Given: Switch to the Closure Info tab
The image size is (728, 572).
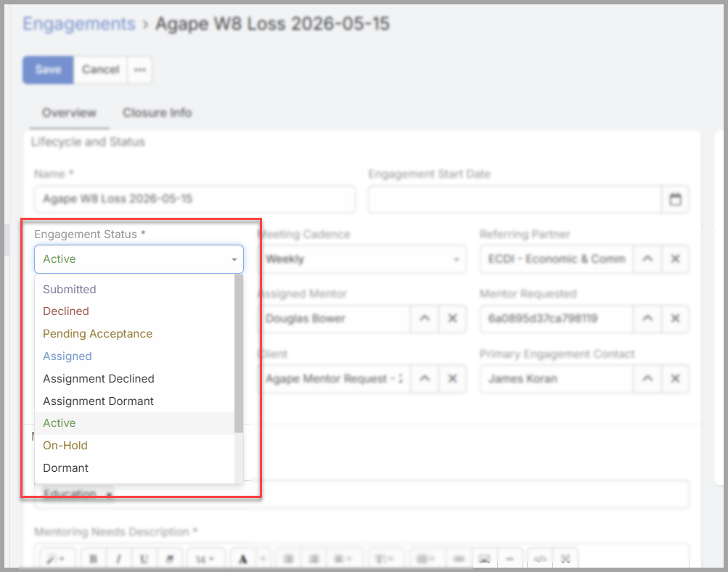Looking at the screenshot, I should [x=157, y=113].
